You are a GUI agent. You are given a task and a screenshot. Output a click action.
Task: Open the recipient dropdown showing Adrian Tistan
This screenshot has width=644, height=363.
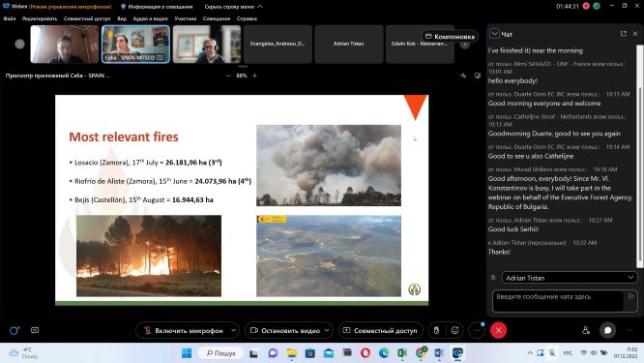570,278
